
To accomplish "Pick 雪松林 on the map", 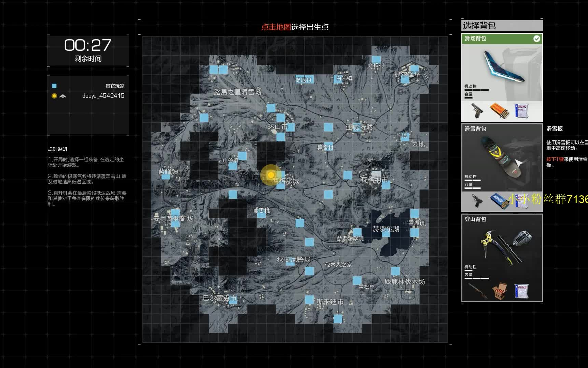I will 366,287.
